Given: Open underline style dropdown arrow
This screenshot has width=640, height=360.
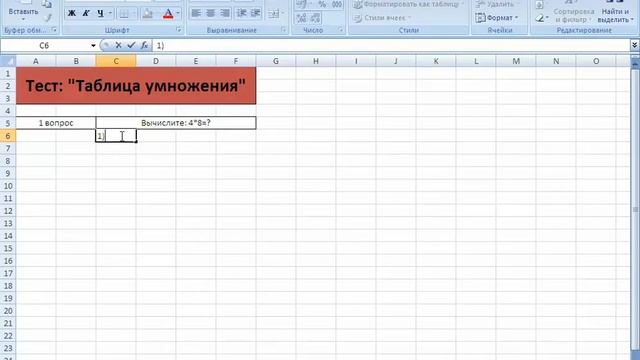Looking at the screenshot, I should 110,13.
